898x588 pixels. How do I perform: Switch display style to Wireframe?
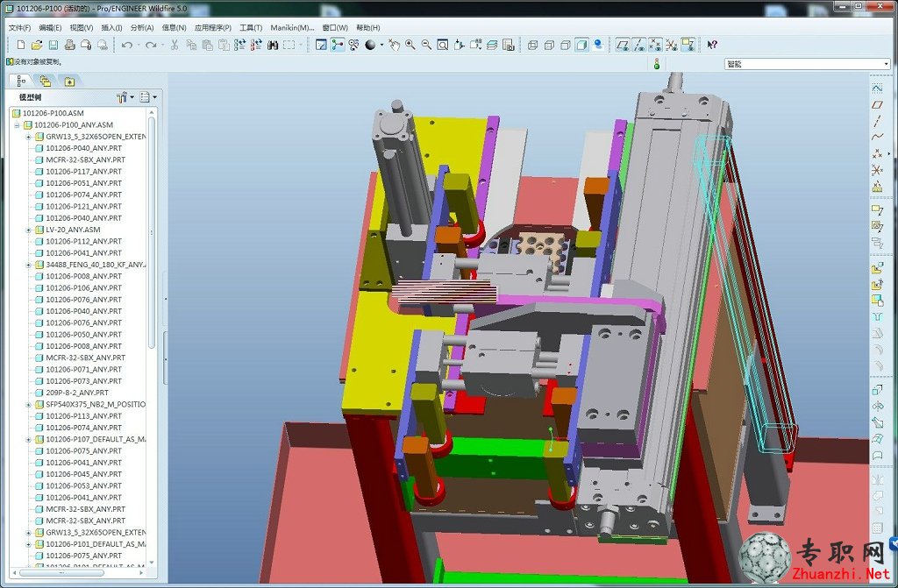532,45
